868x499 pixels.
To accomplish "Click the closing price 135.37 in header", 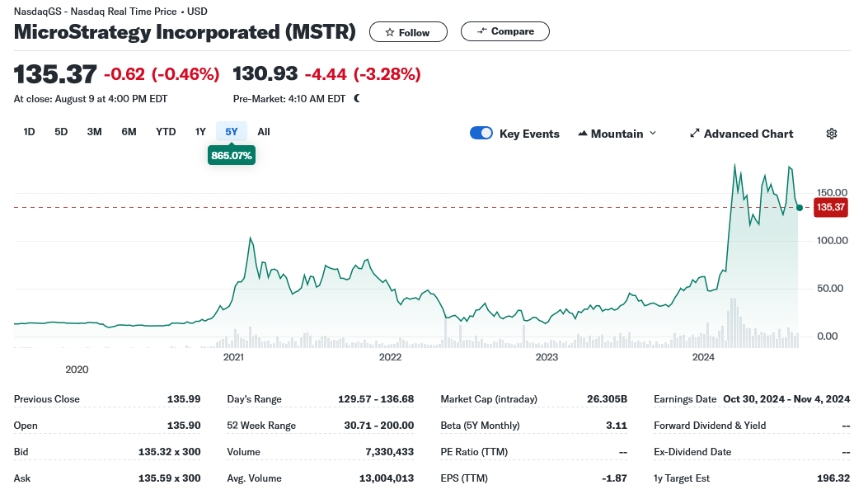I will [x=55, y=74].
